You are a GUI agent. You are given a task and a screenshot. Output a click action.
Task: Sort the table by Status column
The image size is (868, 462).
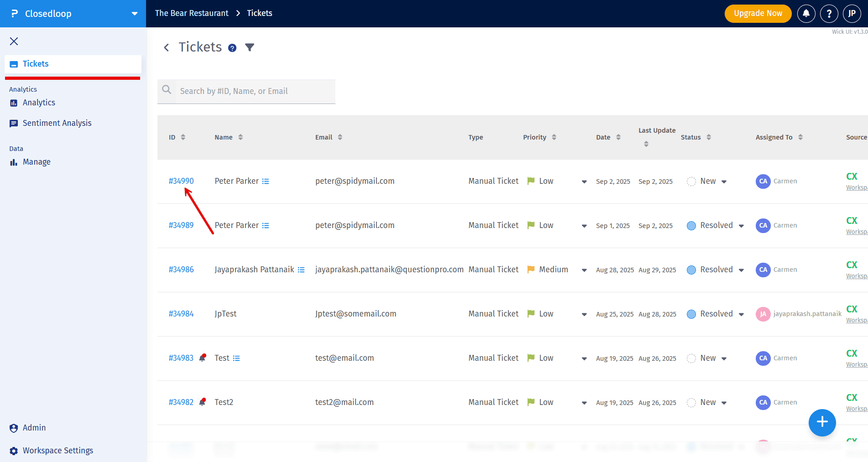click(709, 137)
